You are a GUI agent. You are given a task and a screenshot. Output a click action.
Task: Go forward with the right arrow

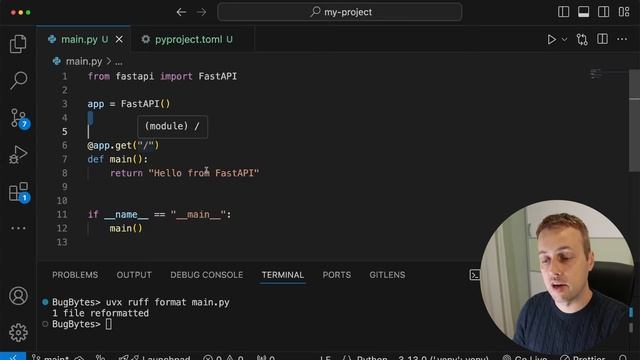click(201, 12)
